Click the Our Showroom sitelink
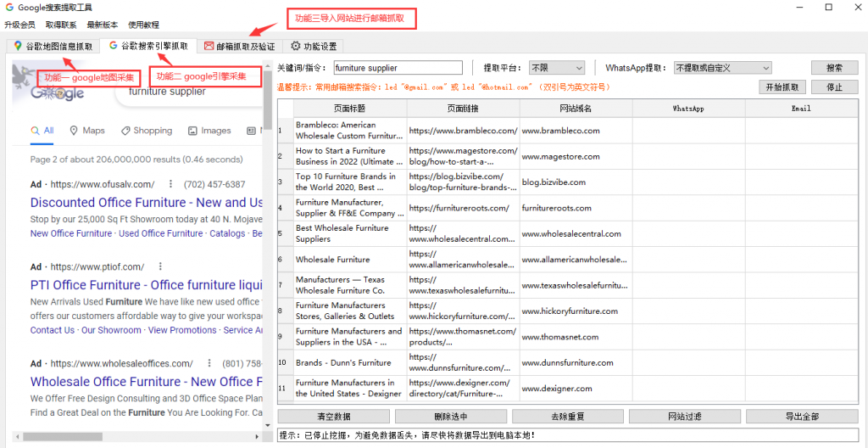The width and height of the screenshot is (868, 448). 111,330
